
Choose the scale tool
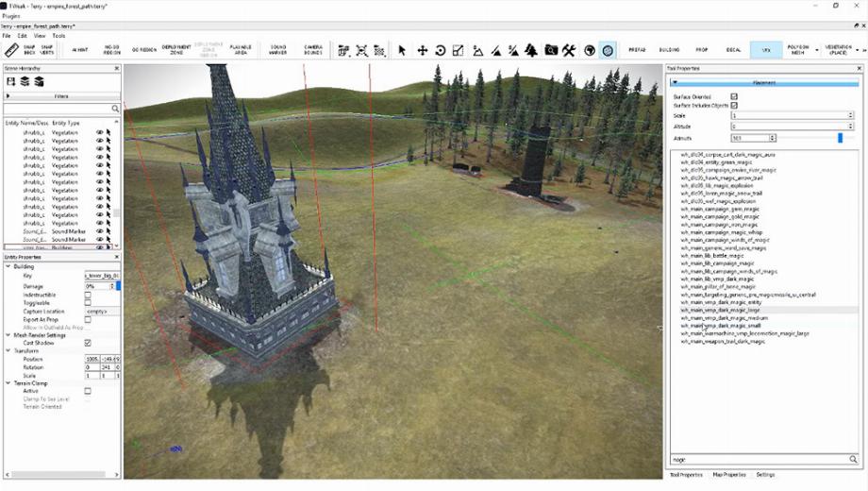[459, 50]
